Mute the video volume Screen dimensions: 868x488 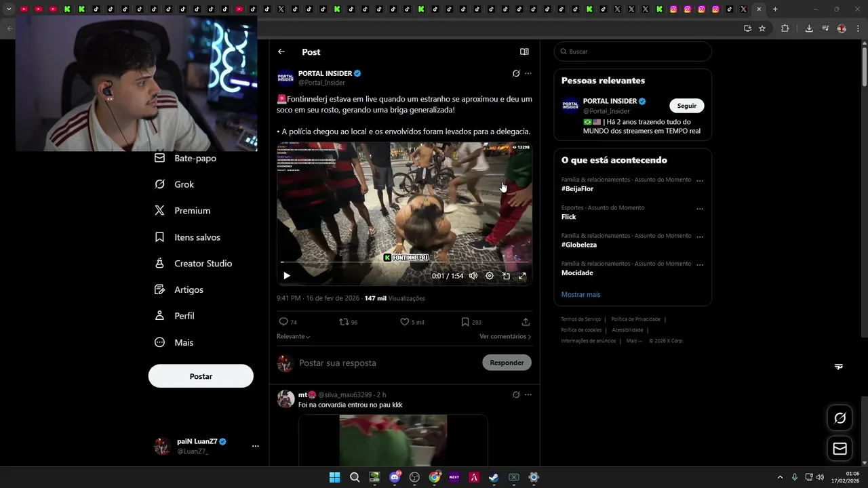[x=473, y=276]
